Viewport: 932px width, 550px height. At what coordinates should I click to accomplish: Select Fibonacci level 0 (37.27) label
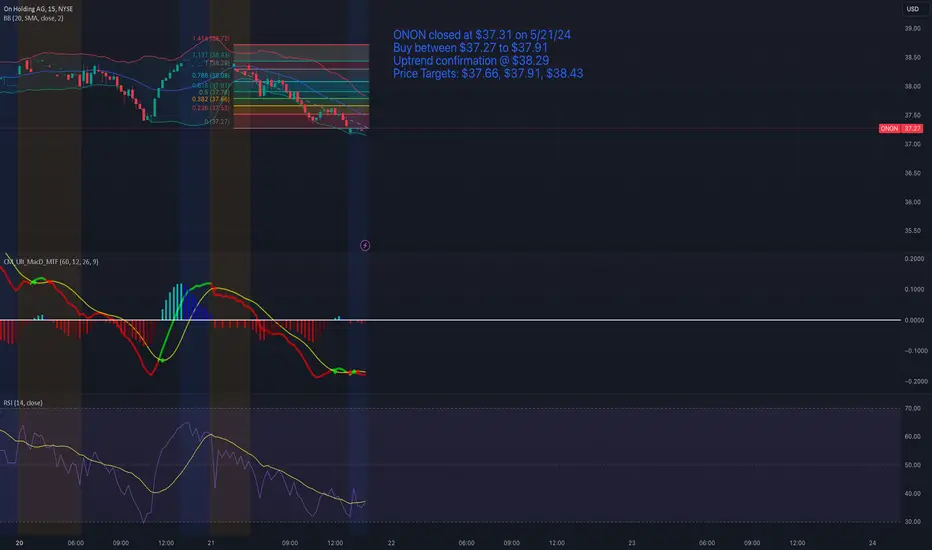(x=217, y=121)
